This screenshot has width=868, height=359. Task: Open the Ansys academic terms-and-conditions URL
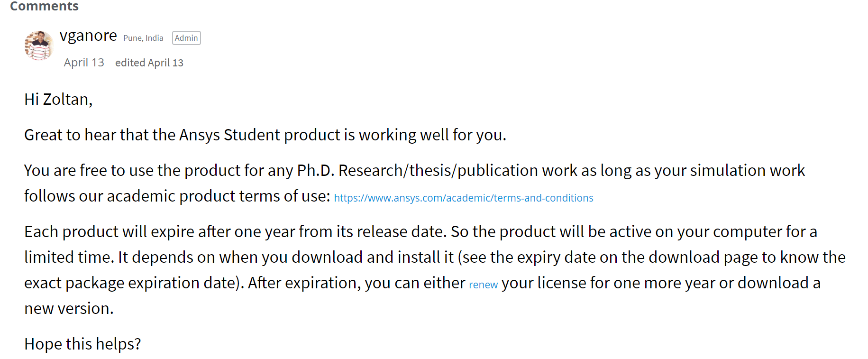463,198
